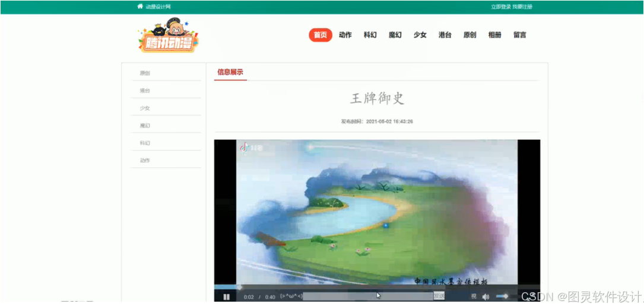Click the home icon in top bar

point(140,6)
